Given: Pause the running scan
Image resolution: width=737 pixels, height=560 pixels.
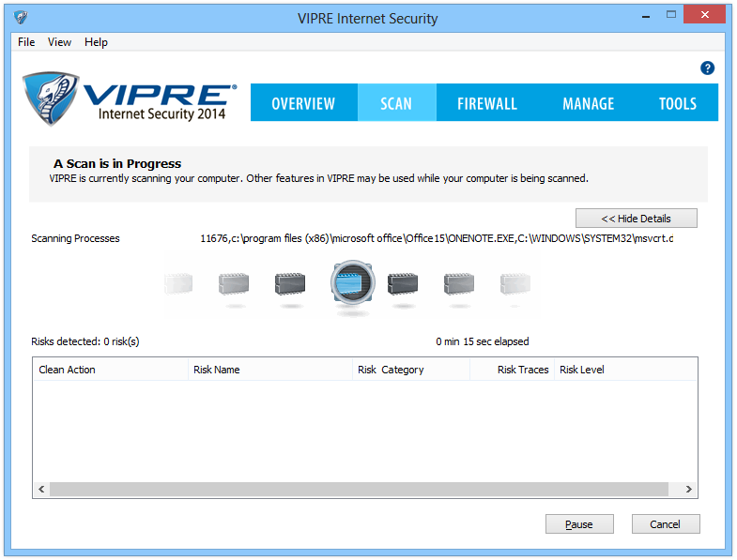Looking at the screenshot, I should (x=579, y=524).
